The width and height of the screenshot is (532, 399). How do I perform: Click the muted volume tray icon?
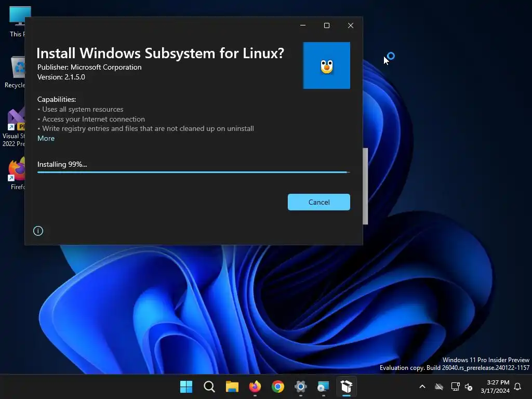(469, 387)
